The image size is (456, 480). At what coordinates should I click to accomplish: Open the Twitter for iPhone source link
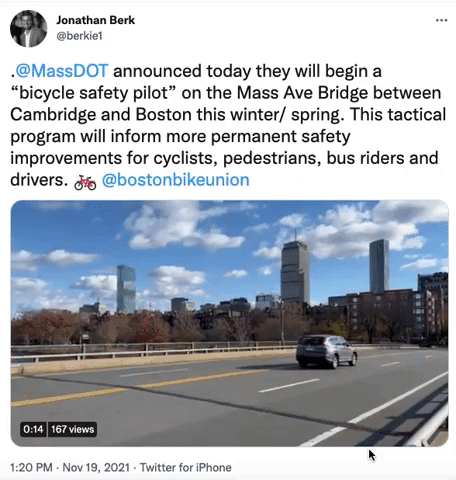(186, 467)
